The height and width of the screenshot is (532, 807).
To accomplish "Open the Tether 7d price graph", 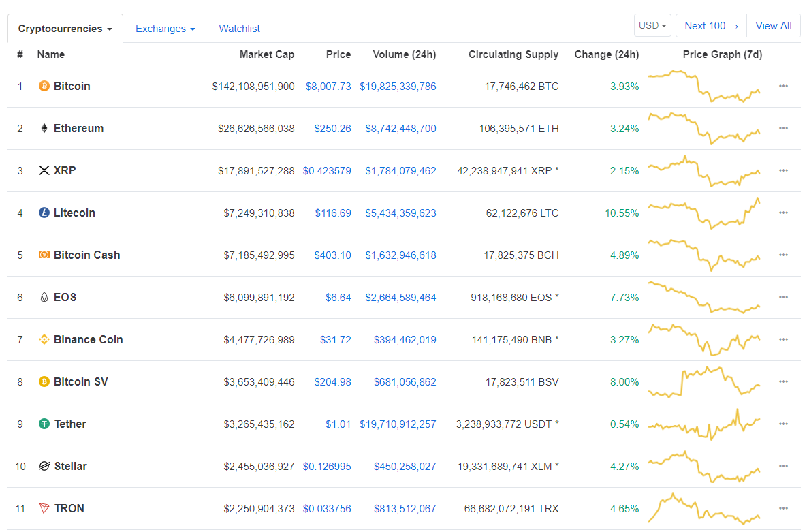I will click(704, 424).
